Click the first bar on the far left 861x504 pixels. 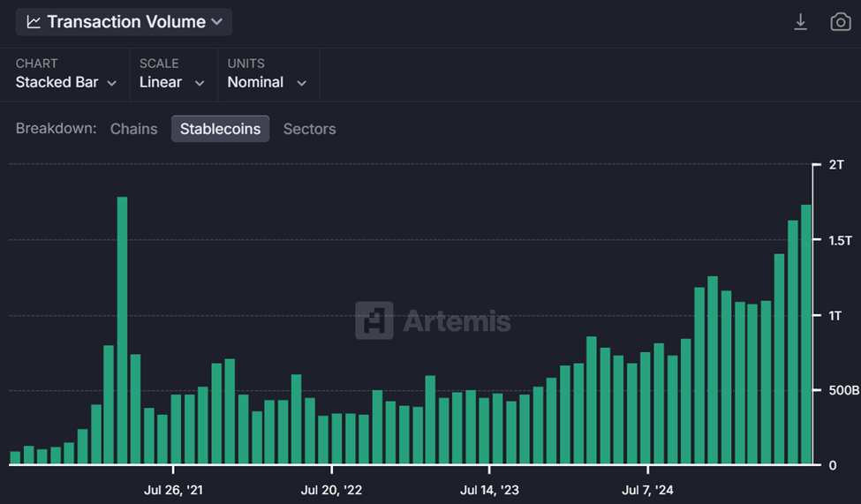(x=15, y=457)
